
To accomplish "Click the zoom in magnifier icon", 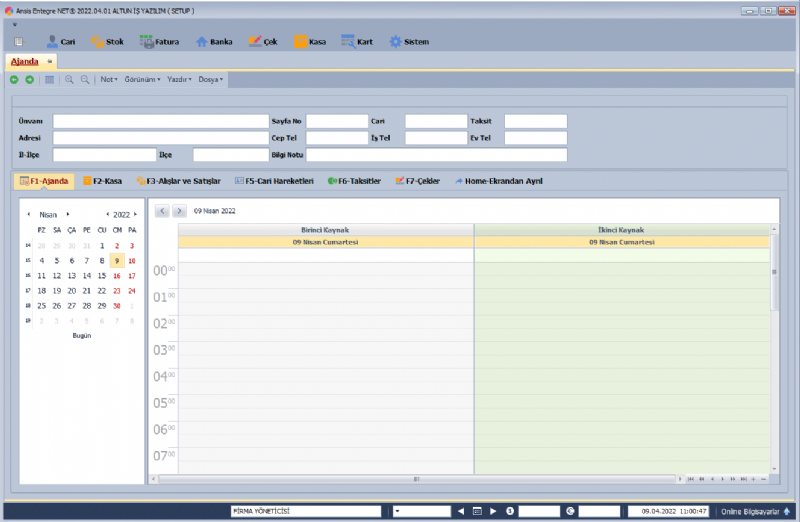I will point(69,80).
